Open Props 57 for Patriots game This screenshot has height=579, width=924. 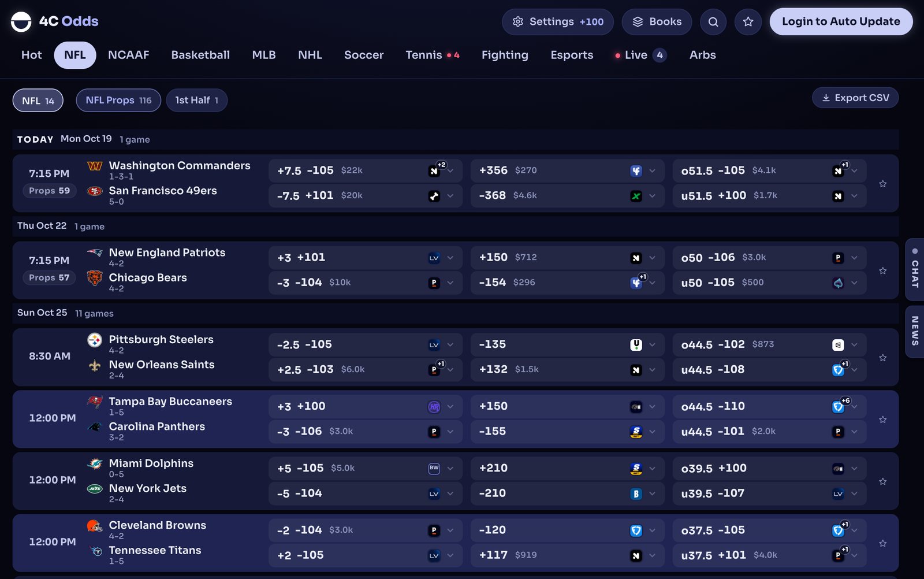click(50, 278)
